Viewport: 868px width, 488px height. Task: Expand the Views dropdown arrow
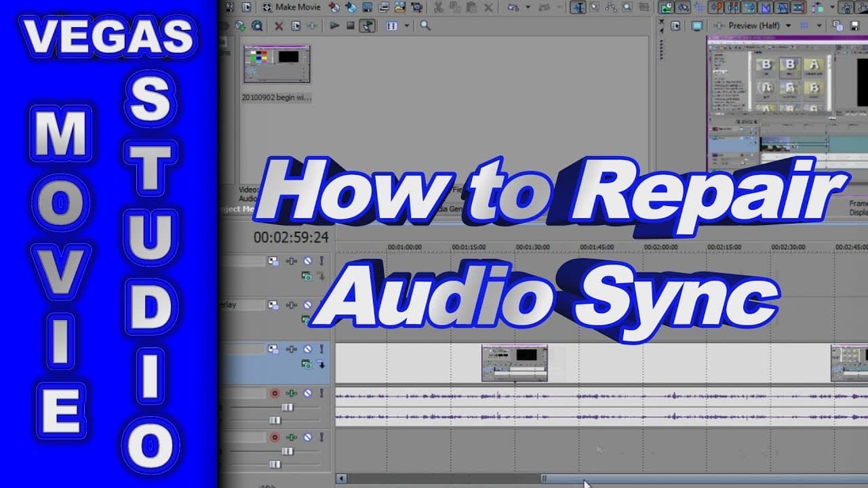tap(407, 26)
